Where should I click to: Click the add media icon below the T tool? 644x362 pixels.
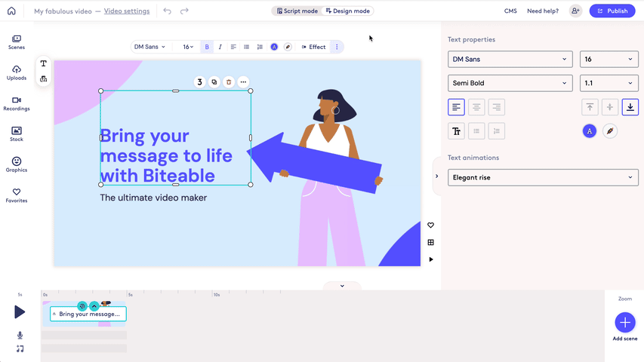tap(44, 78)
